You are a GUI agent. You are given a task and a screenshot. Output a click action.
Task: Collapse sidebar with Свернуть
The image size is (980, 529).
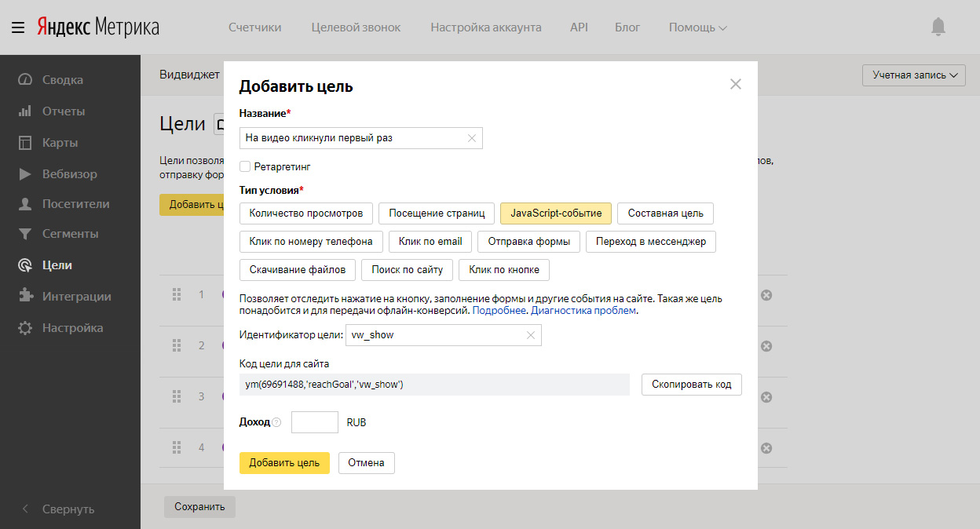tap(59, 509)
